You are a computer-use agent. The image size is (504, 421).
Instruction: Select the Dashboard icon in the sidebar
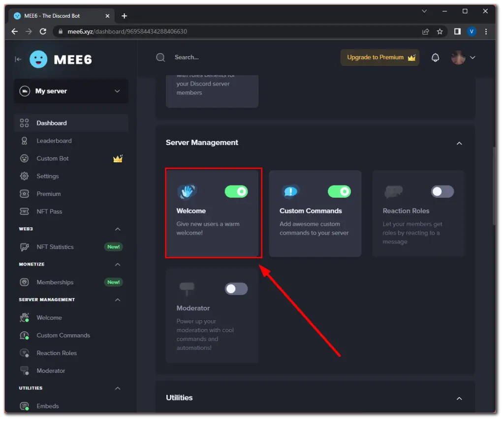pos(24,123)
